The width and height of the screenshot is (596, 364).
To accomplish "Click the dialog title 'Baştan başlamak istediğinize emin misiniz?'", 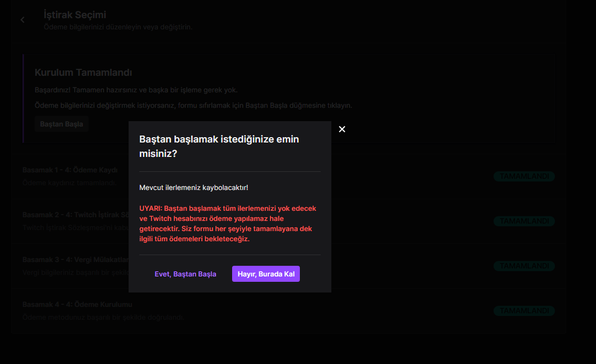I will tap(219, 146).
